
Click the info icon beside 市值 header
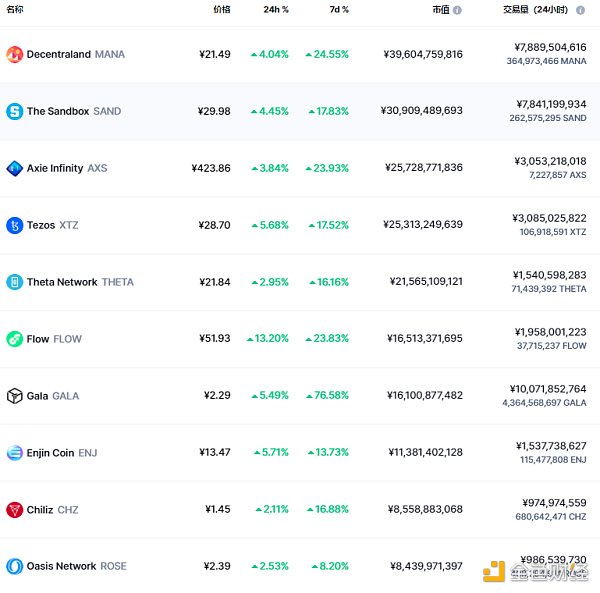458,10
